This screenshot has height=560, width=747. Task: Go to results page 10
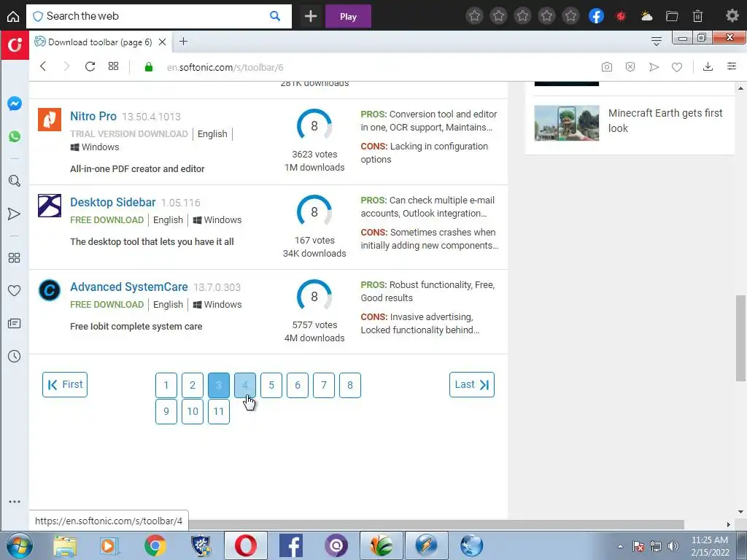tap(193, 411)
